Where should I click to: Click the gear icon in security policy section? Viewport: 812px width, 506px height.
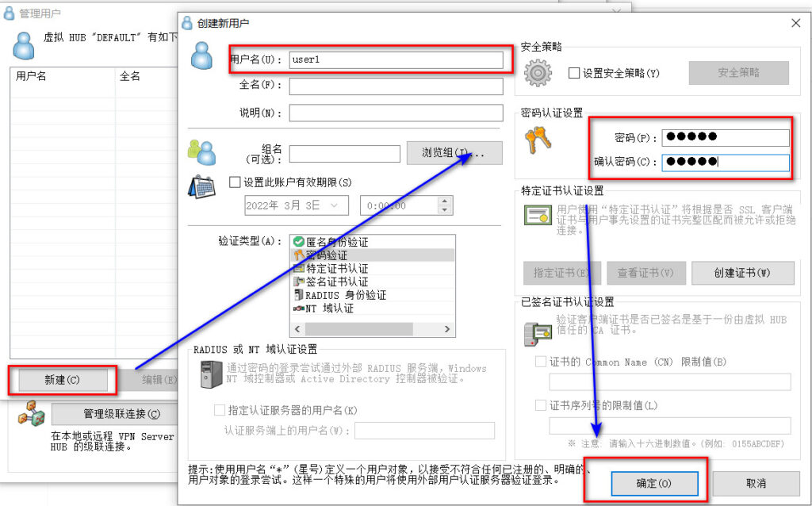click(x=538, y=73)
